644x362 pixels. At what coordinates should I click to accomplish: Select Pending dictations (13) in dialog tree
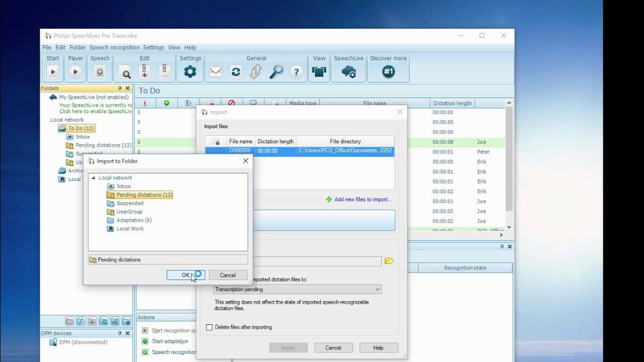140,195
